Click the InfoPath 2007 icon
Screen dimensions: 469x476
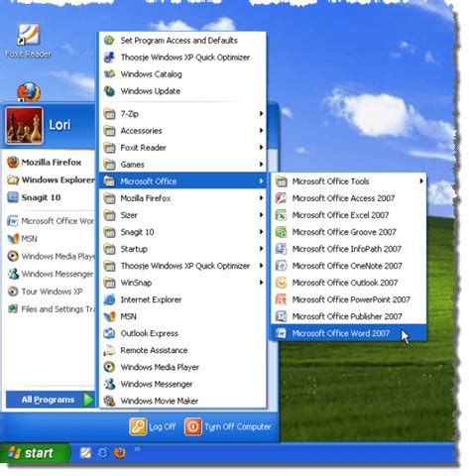(x=282, y=249)
